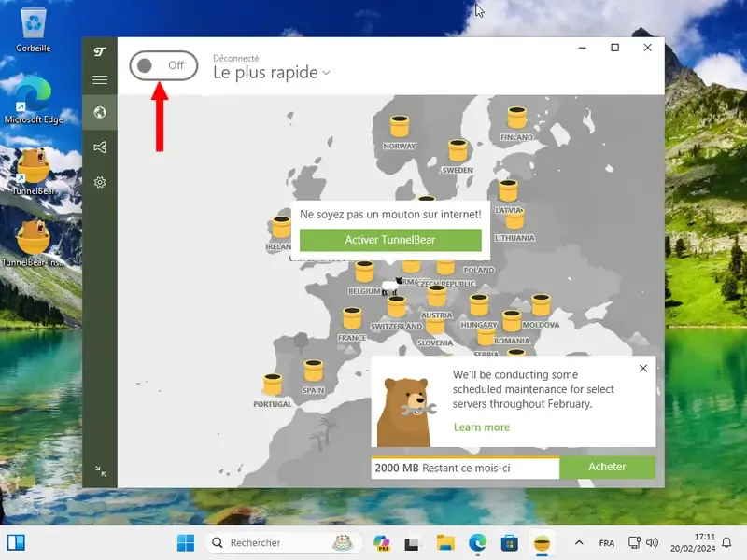Open the network status icon in the tray
The height and width of the screenshot is (560, 747).
634,542
